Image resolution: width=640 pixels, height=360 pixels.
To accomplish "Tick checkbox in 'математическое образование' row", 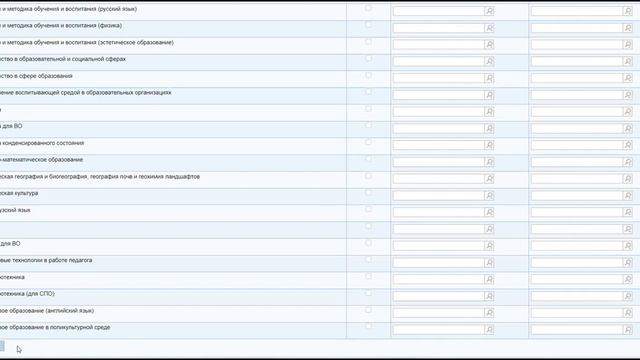I will (x=368, y=159).
